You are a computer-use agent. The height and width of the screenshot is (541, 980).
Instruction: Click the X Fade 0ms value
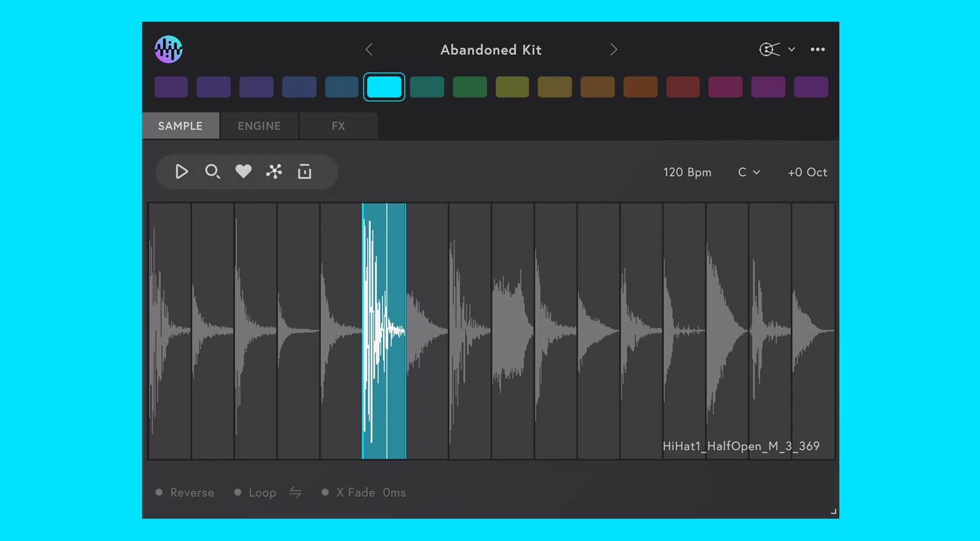395,493
